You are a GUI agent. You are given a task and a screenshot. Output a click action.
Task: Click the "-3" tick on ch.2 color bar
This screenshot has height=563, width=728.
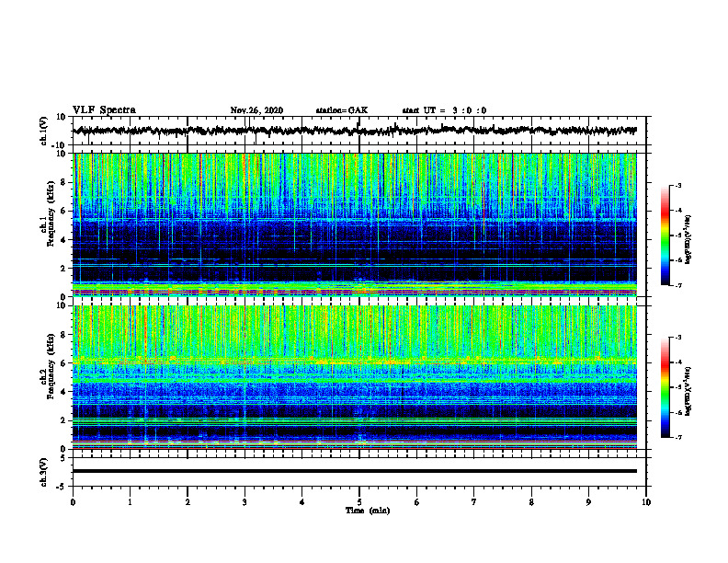pos(677,338)
